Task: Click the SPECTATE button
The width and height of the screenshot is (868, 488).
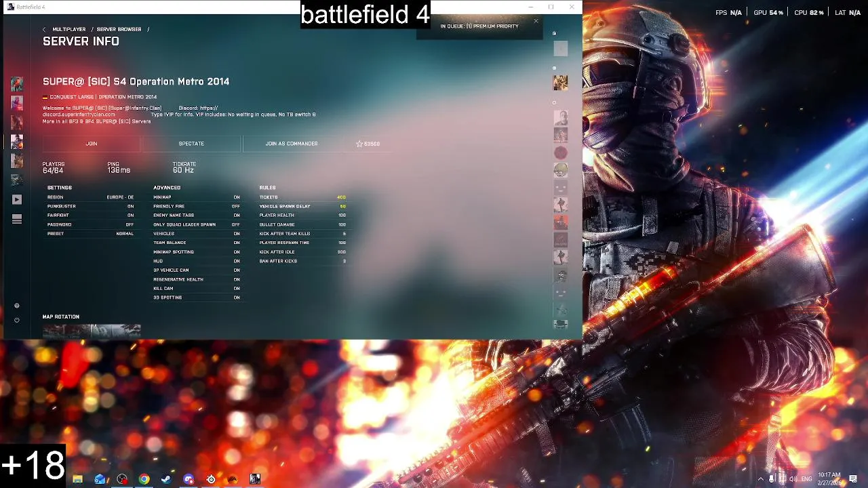Action: click(x=191, y=144)
